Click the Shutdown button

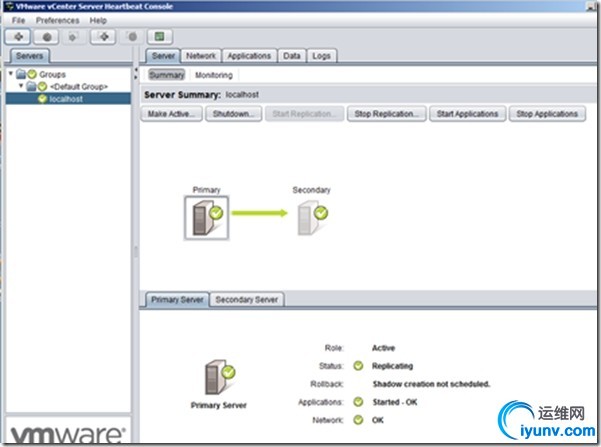click(x=233, y=114)
